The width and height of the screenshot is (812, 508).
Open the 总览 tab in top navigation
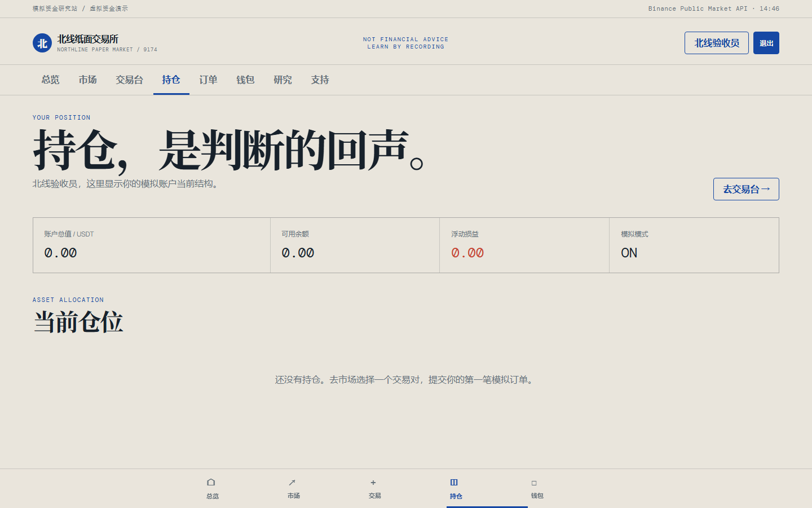click(50, 80)
